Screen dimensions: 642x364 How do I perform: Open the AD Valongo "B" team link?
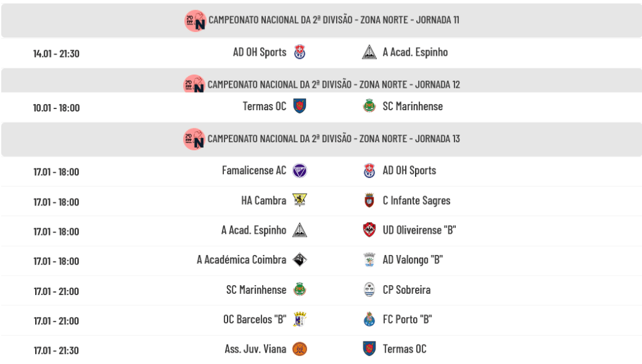tap(413, 260)
